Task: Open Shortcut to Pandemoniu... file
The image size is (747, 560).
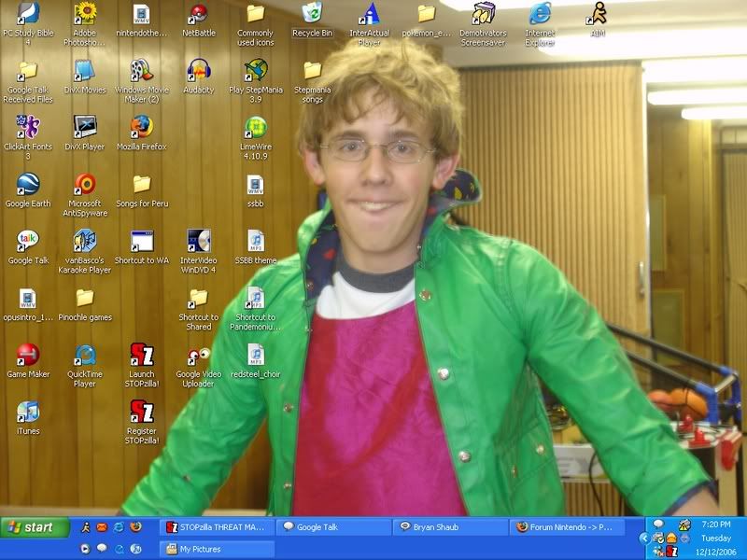Action: tap(255, 309)
